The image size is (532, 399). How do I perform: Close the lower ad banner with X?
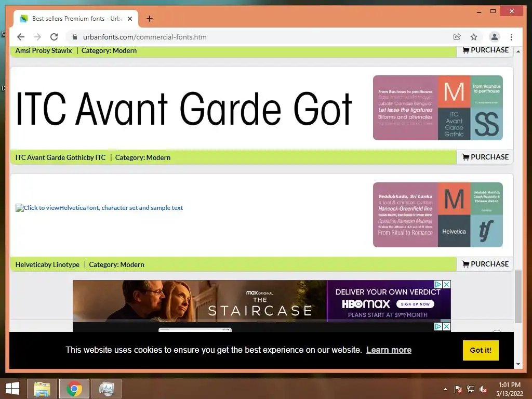click(447, 326)
